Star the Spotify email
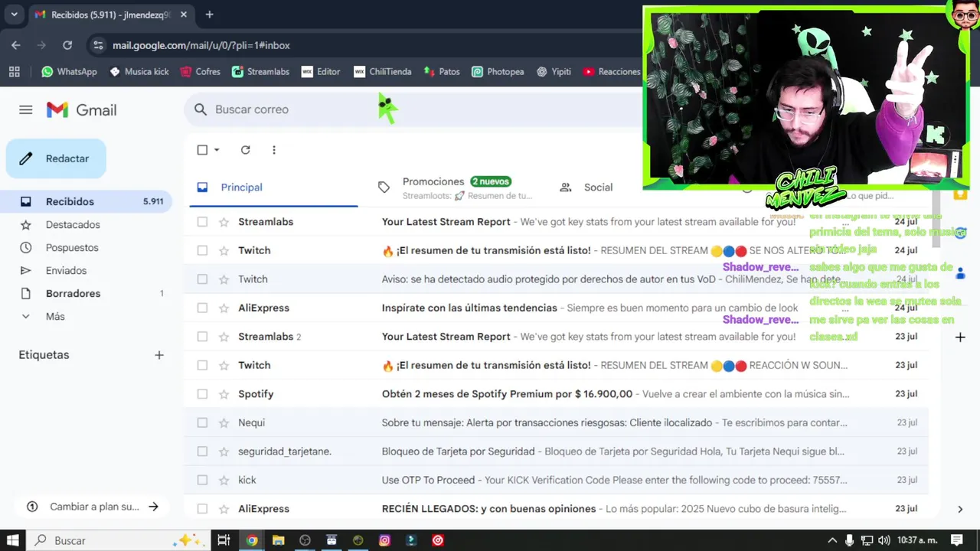This screenshot has height=551, width=980. 224,394
